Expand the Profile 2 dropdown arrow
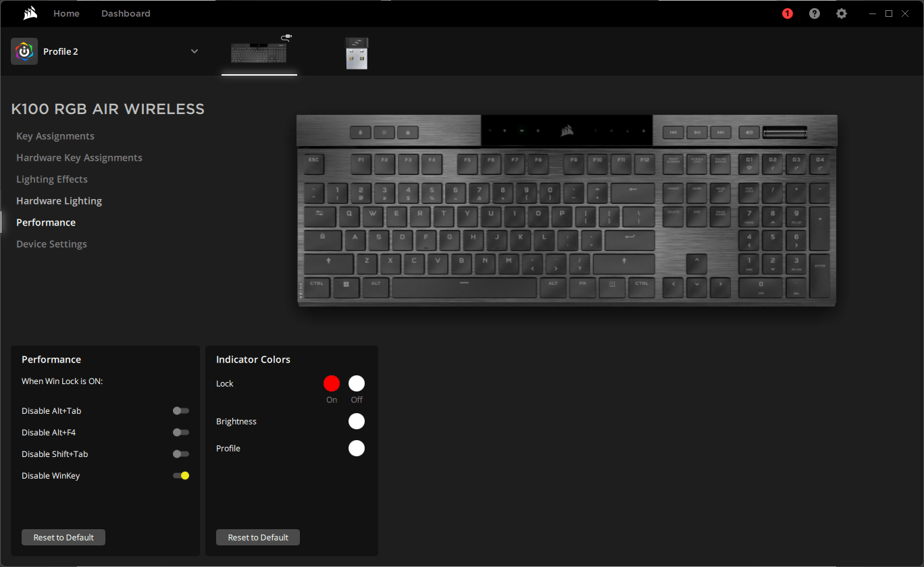Image resolution: width=924 pixels, height=567 pixels. click(195, 51)
